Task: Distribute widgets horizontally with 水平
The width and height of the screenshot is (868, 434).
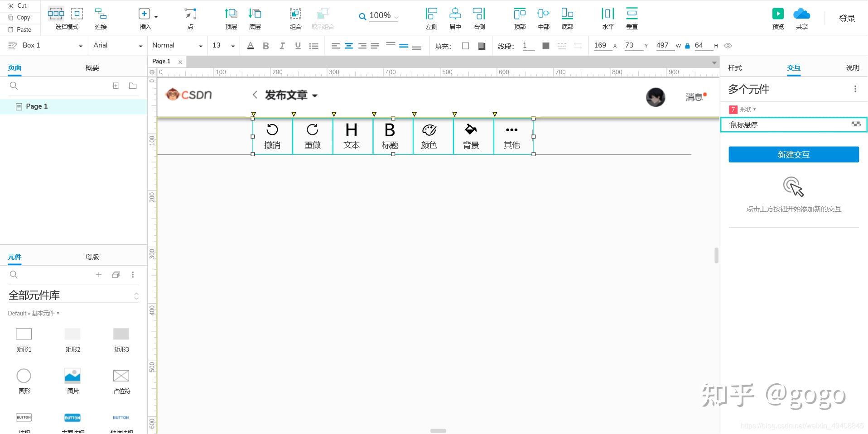Action: coord(608,19)
